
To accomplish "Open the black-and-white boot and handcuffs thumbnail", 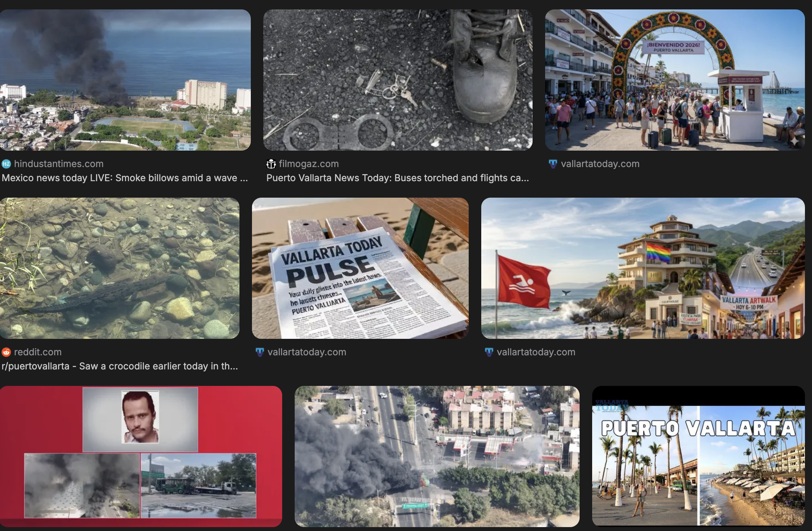I will pyautogui.click(x=397, y=80).
